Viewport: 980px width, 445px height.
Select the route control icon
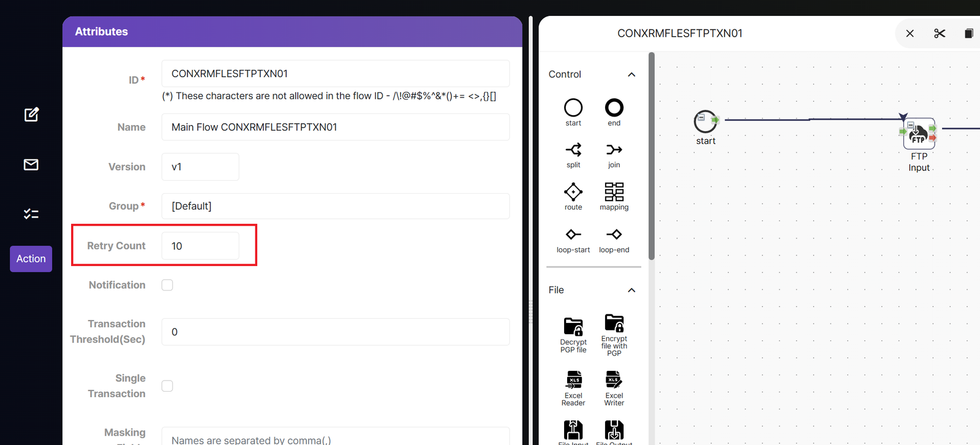coord(573,192)
